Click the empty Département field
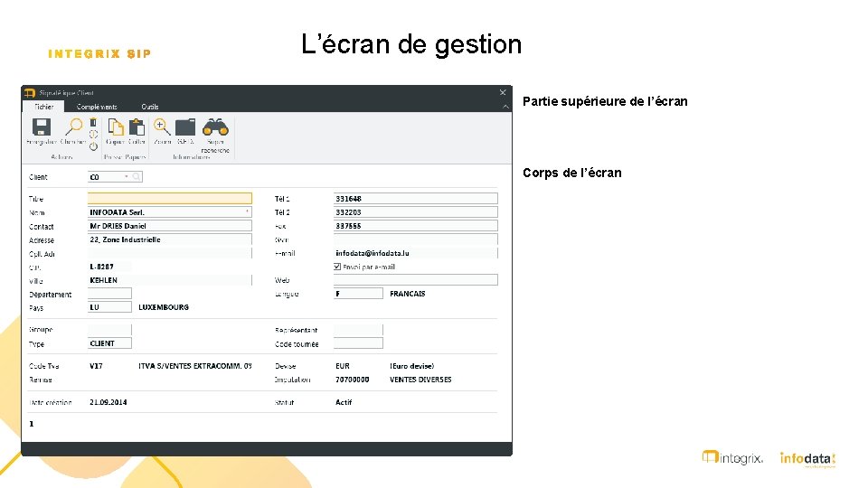 pyautogui.click(x=109, y=294)
